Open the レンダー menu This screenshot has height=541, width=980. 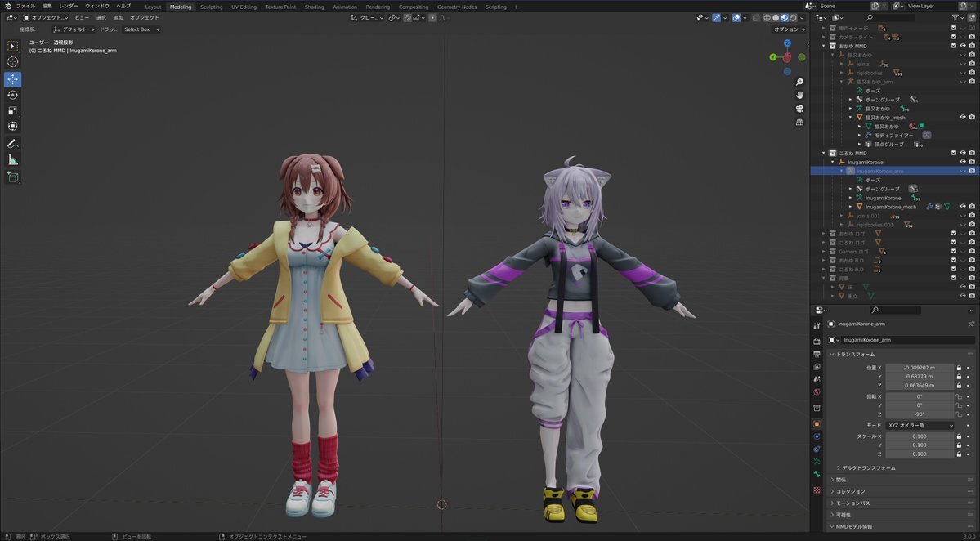point(69,6)
